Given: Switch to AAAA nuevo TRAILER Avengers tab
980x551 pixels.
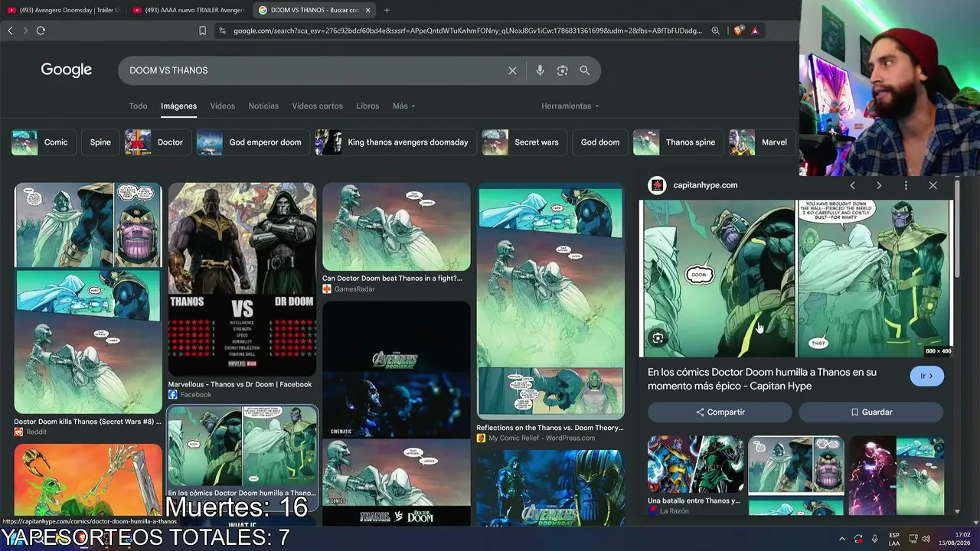Looking at the screenshot, I should point(189,10).
